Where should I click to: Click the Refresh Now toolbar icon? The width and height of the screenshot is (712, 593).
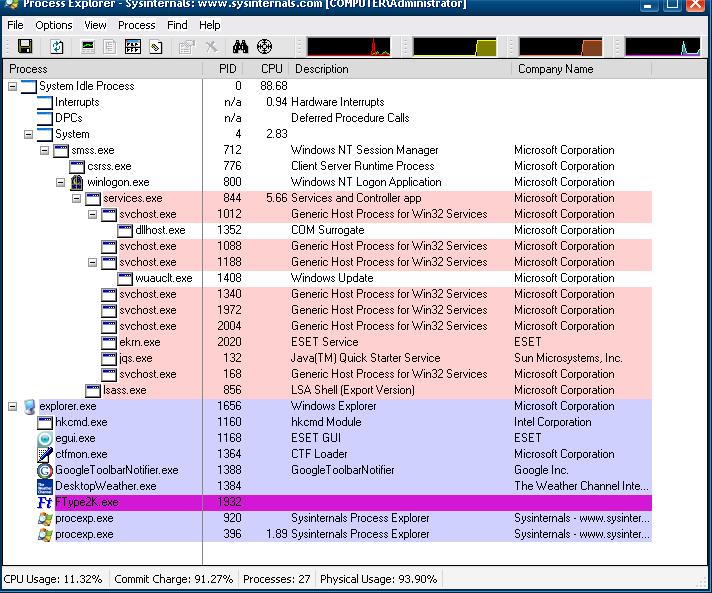[57, 46]
